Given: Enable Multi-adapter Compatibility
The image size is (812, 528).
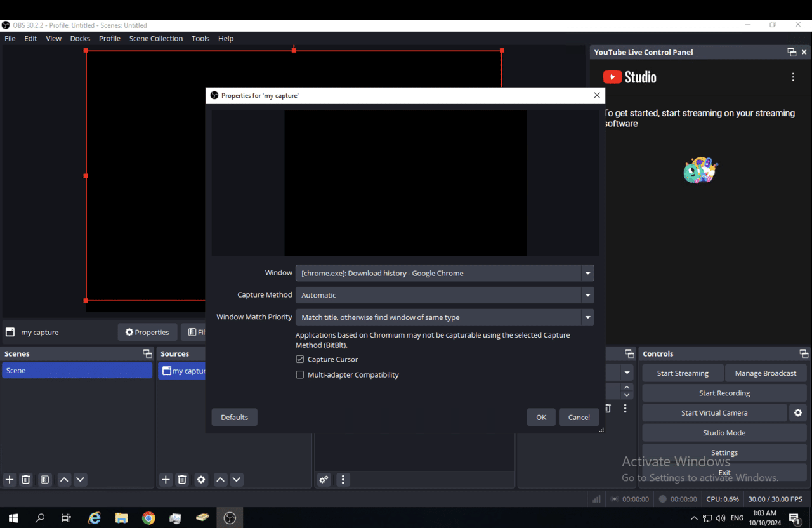Looking at the screenshot, I should tap(299, 374).
